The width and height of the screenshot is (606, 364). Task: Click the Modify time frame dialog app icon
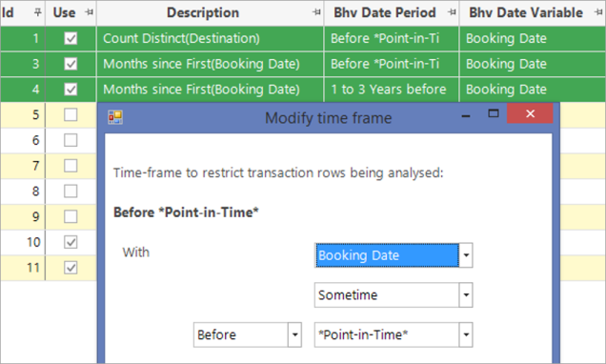click(115, 117)
